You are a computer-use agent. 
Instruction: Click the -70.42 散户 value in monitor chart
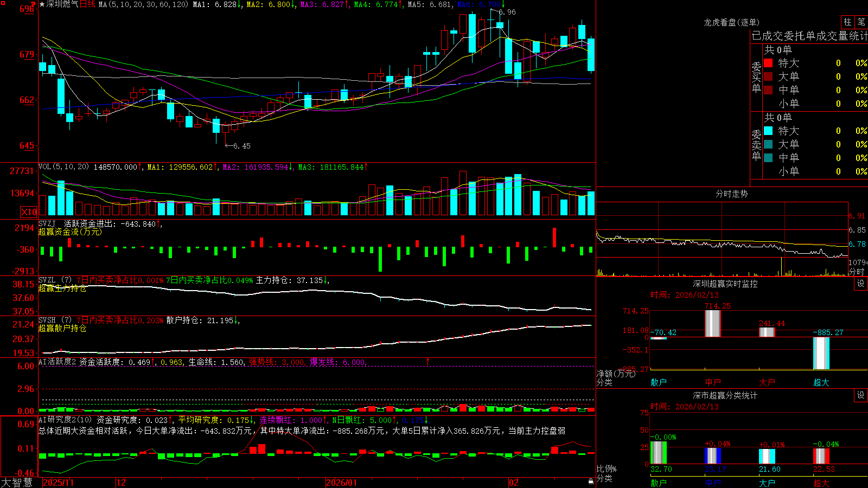click(x=663, y=332)
